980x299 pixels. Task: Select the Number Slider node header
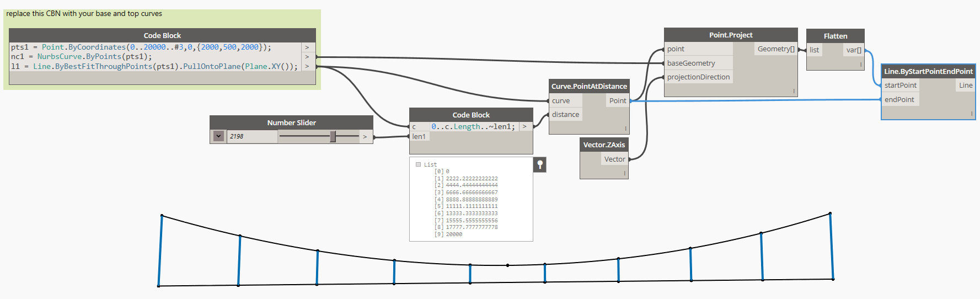(291, 122)
